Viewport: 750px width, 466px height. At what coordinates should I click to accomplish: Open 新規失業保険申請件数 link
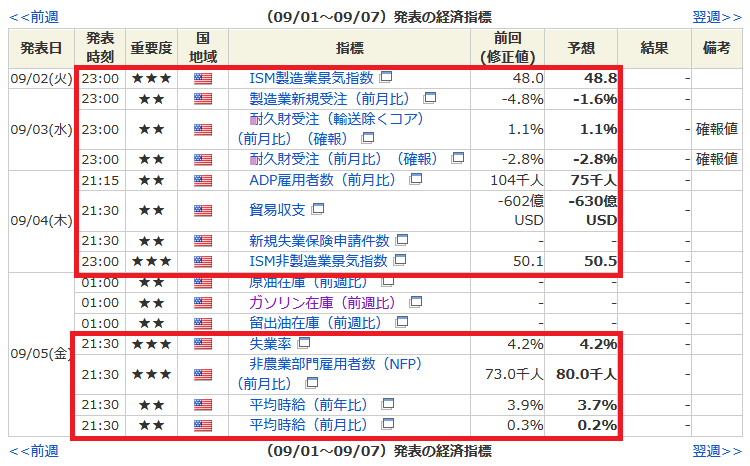pyautogui.click(x=319, y=241)
